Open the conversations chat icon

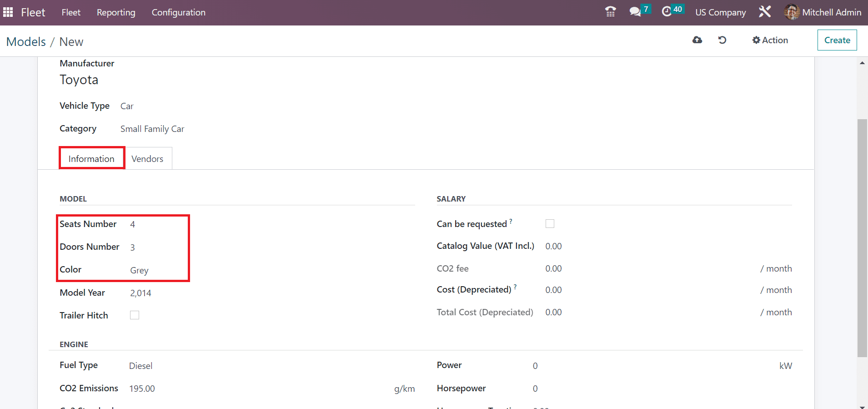pyautogui.click(x=635, y=12)
